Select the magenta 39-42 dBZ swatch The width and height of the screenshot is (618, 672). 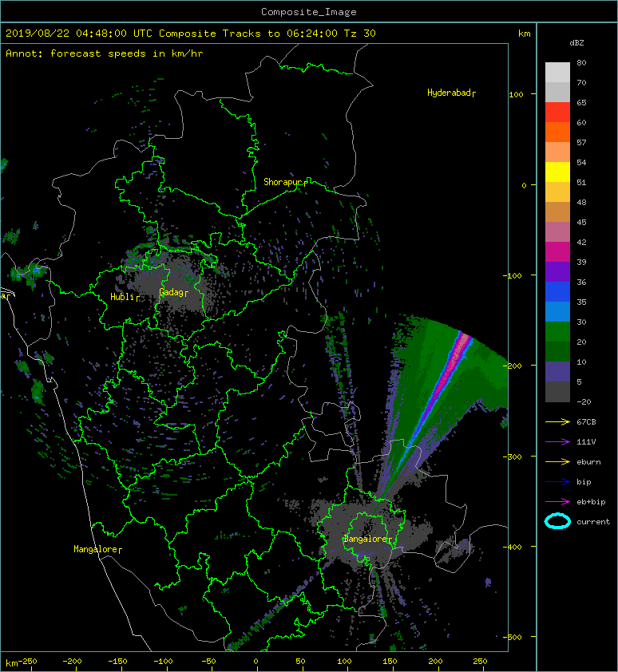point(557,252)
